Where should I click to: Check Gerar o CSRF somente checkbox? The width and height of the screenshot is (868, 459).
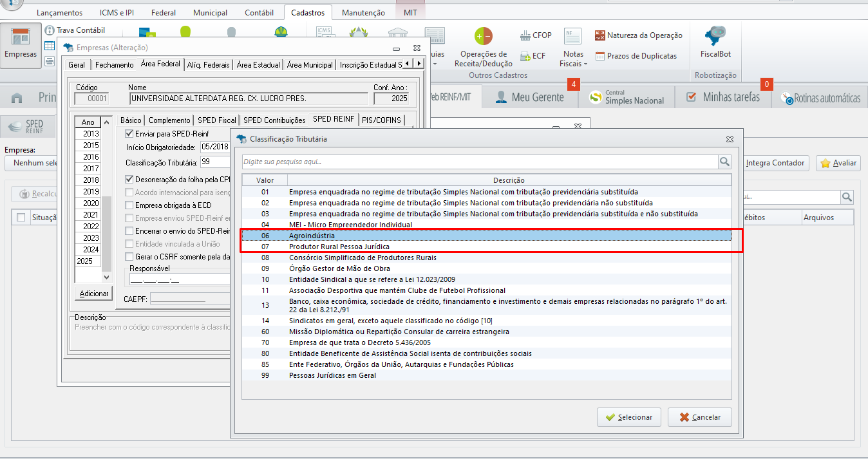coord(129,257)
